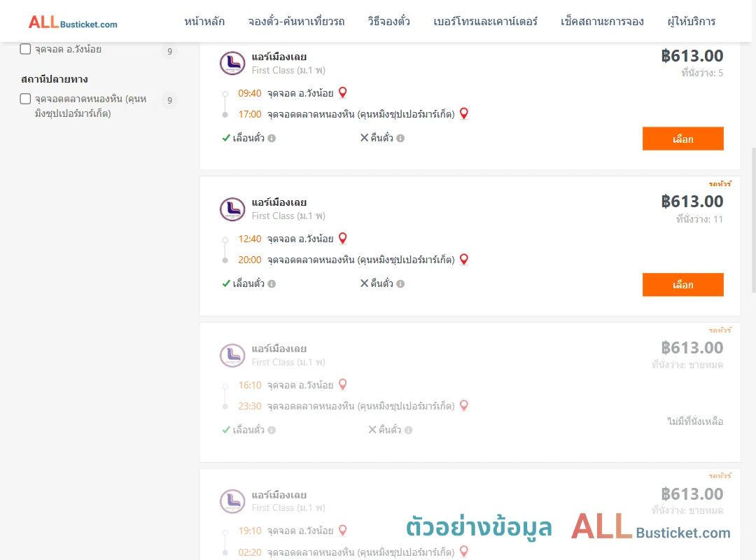Click operator logo on the 09:40 trip
756x560 pixels.
(232, 63)
